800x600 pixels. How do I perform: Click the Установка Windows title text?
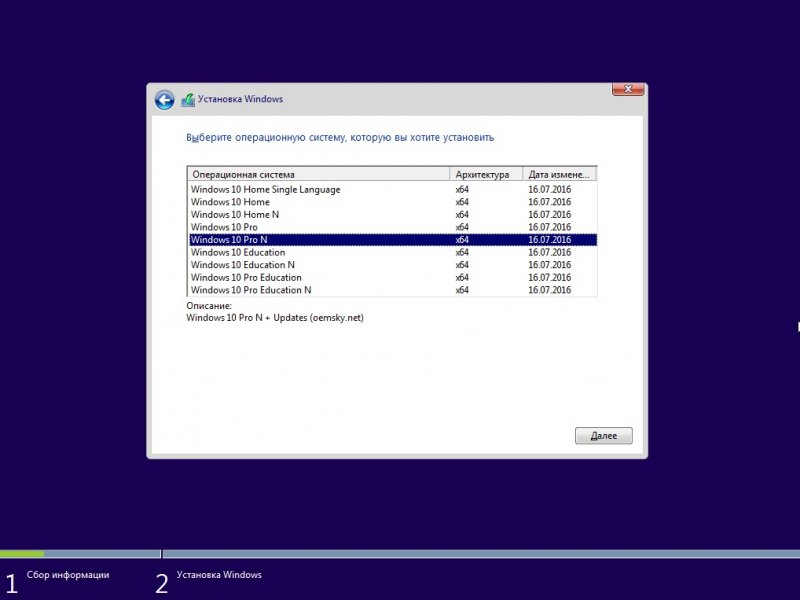[x=240, y=99]
